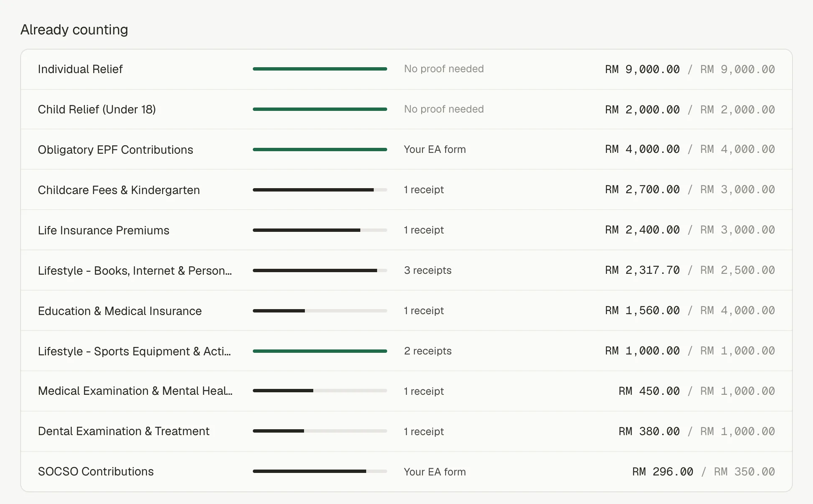813x504 pixels.
Task: Click Medical Examination & Mental Health label
Action: coord(135,391)
